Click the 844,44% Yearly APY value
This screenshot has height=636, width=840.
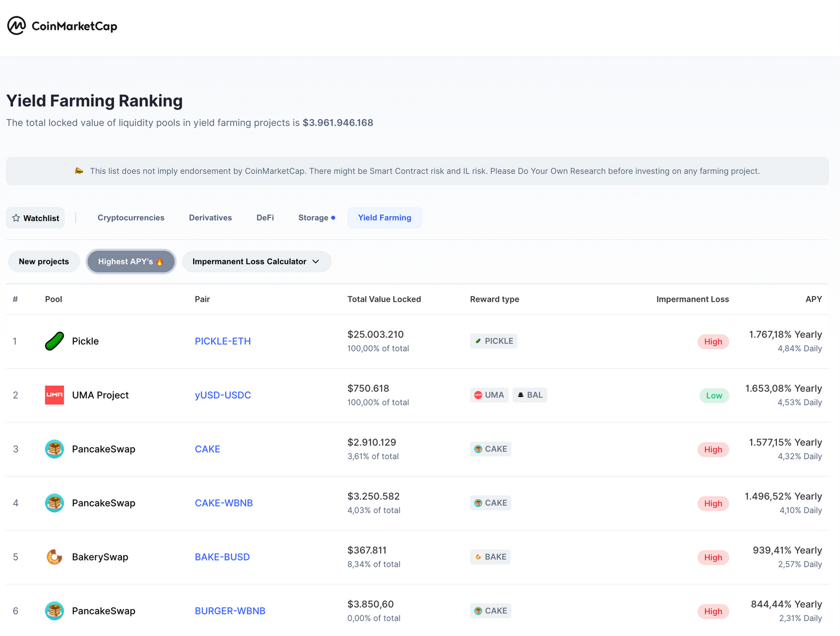tap(786, 604)
